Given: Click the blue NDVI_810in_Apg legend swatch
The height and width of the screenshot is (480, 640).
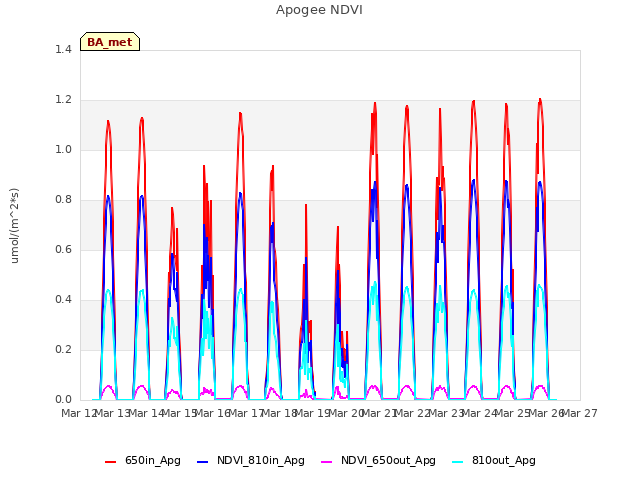Looking at the screenshot, I should 202,462.
